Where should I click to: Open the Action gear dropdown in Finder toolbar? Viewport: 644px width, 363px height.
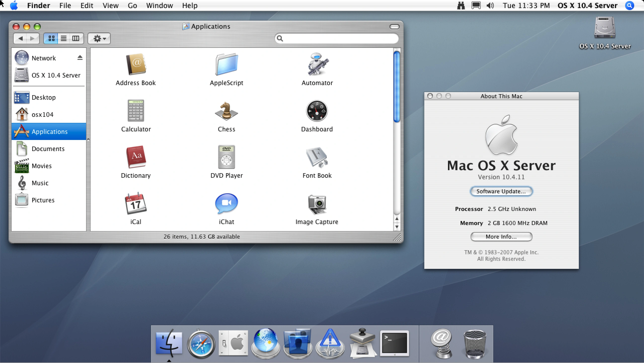[98, 38]
